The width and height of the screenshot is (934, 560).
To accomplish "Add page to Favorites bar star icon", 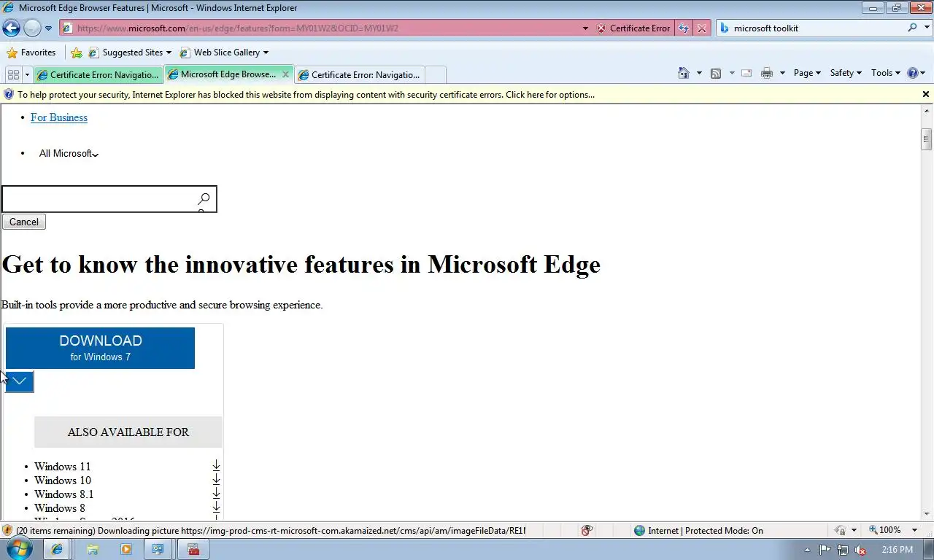I will [77, 52].
